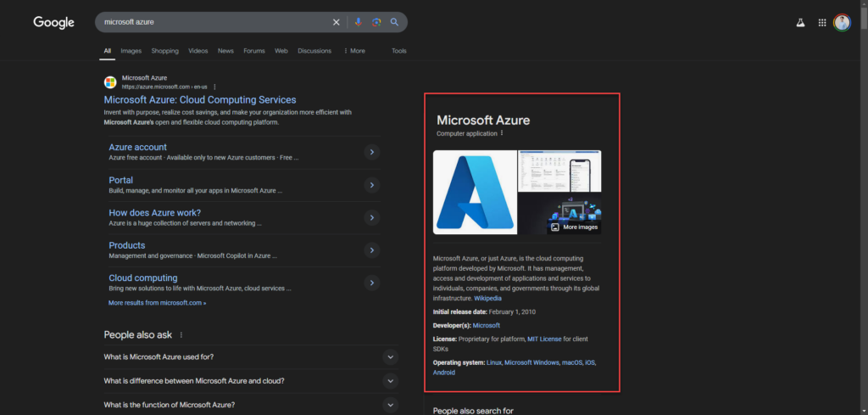868x415 pixels.
Task: Open Search Labs flask icon
Action: tap(800, 23)
